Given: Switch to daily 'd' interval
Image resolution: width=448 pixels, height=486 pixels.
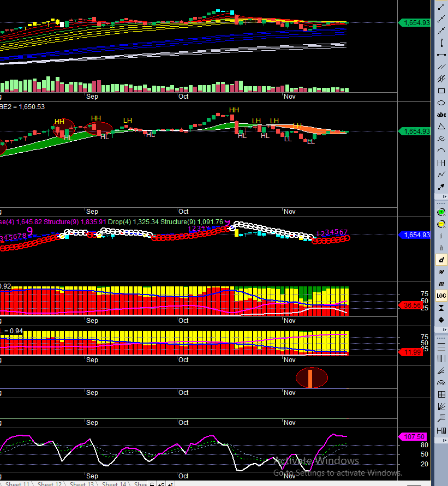Looking at the screenshot, I should [441, 260].
